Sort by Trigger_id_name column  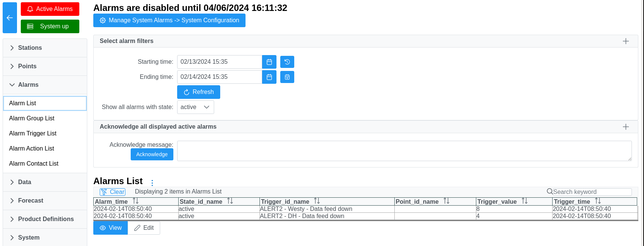click(x=317, y=201)
